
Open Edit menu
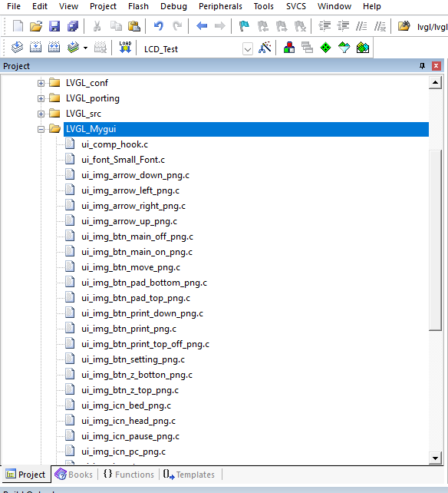40,6
